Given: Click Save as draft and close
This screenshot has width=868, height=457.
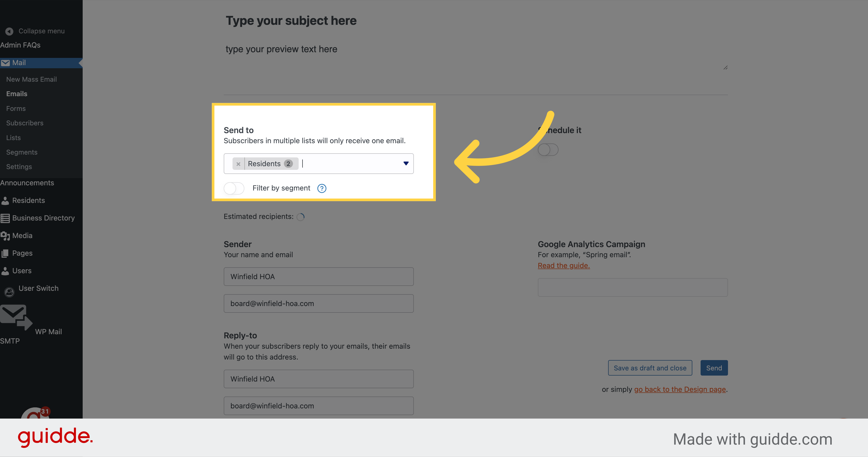Looking at the screenshot, I should (x=650, y=368).
